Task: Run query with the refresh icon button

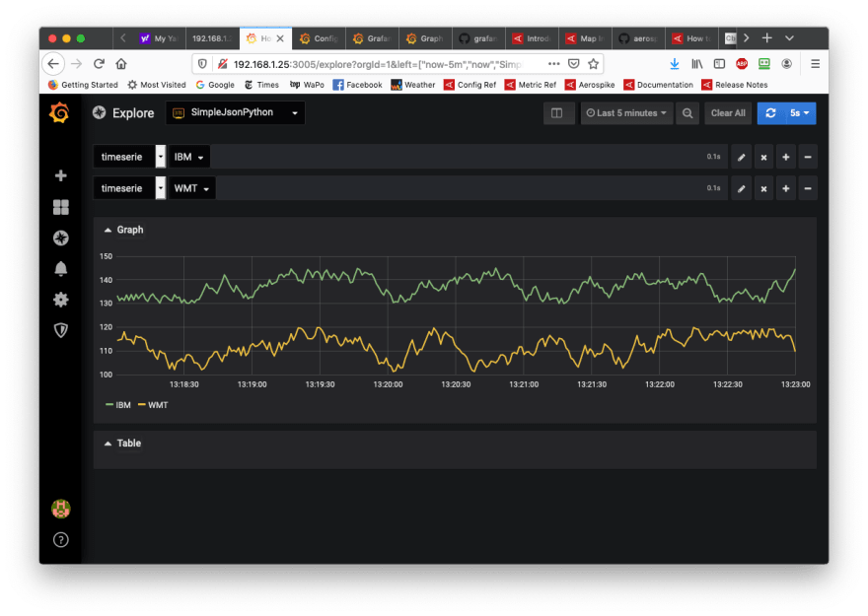Action: [x=770, y=113]
